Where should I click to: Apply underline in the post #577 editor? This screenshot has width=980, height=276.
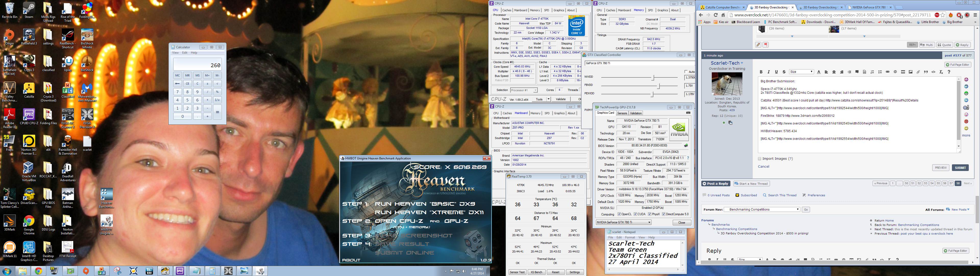coord(776,72)
